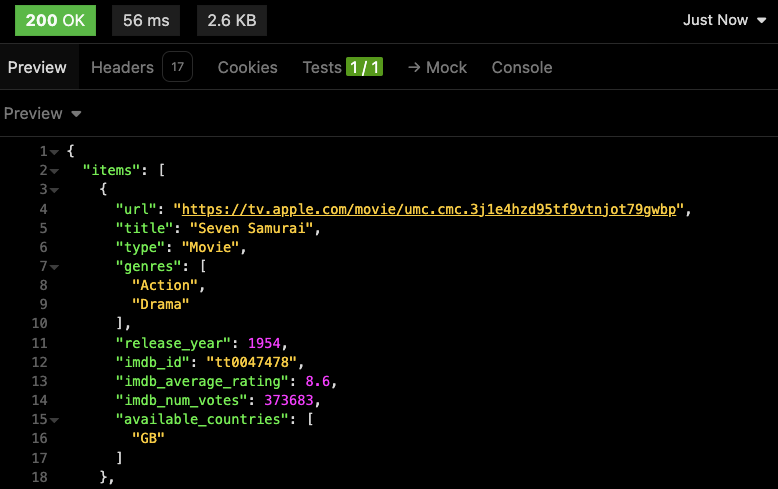Select the Mock tab
Viewport: 778px width, 489px height.
(x=437, y=67)
